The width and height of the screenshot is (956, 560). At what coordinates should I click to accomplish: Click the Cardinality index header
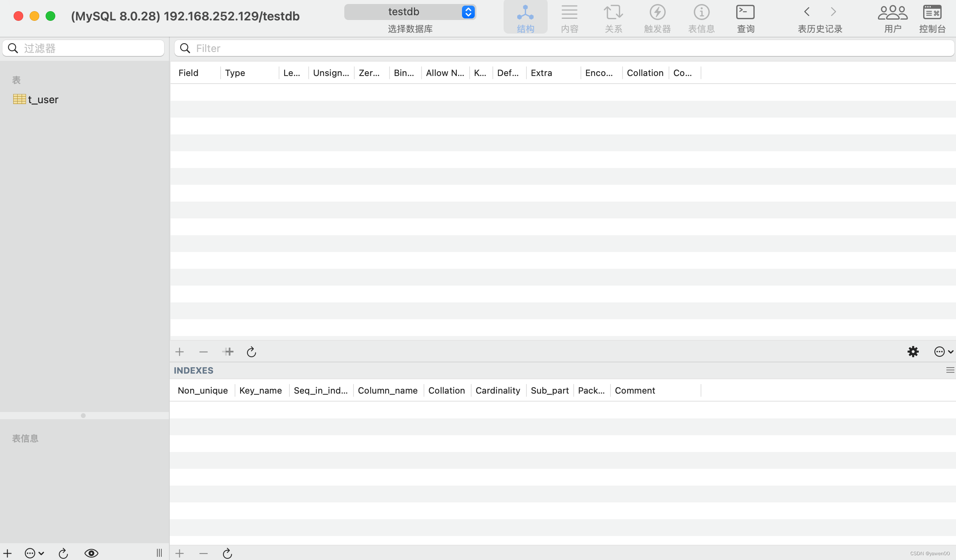(498, 390)
